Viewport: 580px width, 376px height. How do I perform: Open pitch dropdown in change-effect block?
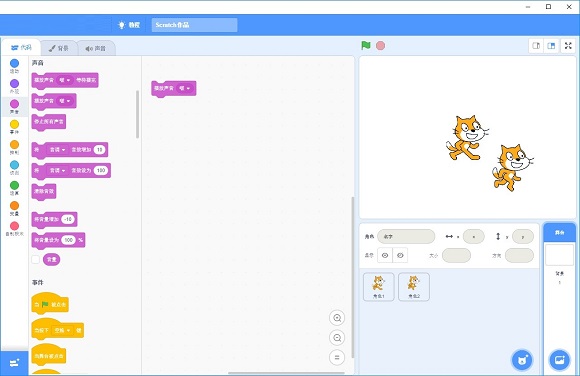pos(57,150)
